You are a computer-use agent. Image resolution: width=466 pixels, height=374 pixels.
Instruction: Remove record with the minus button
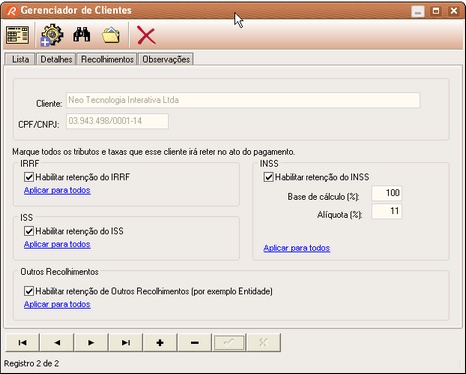click(195, 342)
